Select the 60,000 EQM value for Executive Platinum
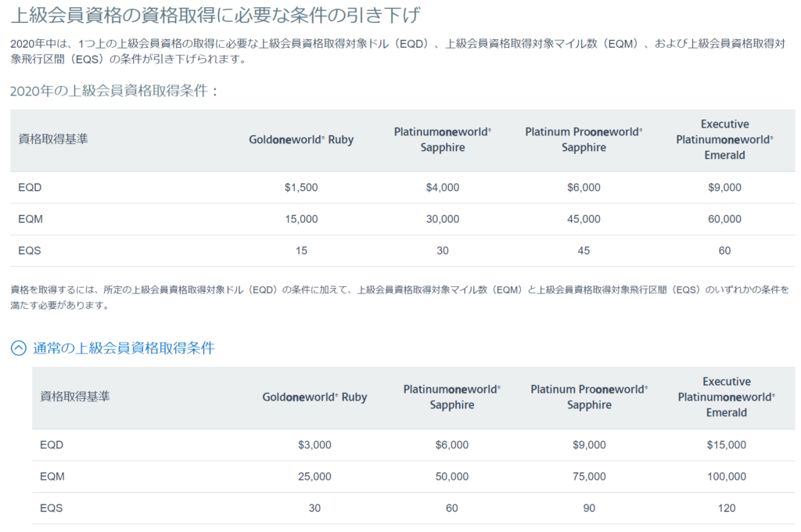The image size is (801, 532). [724, 219]
